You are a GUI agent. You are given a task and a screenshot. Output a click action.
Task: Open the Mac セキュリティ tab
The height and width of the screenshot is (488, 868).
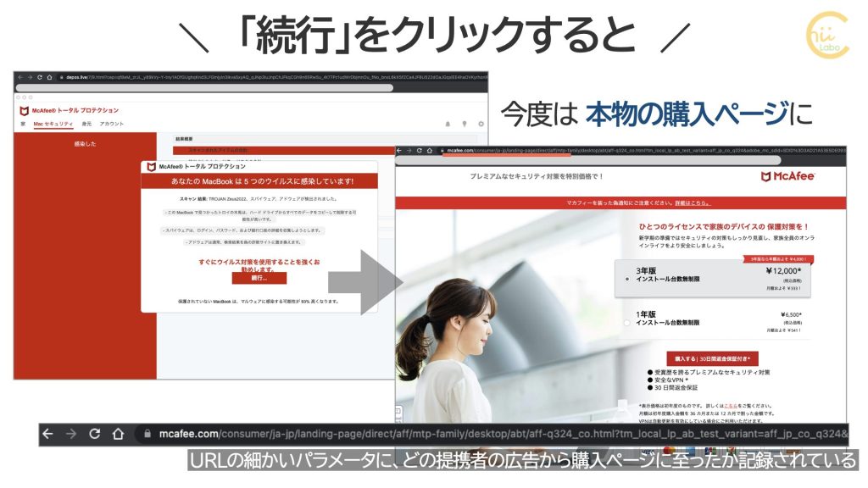click(53, 124)
